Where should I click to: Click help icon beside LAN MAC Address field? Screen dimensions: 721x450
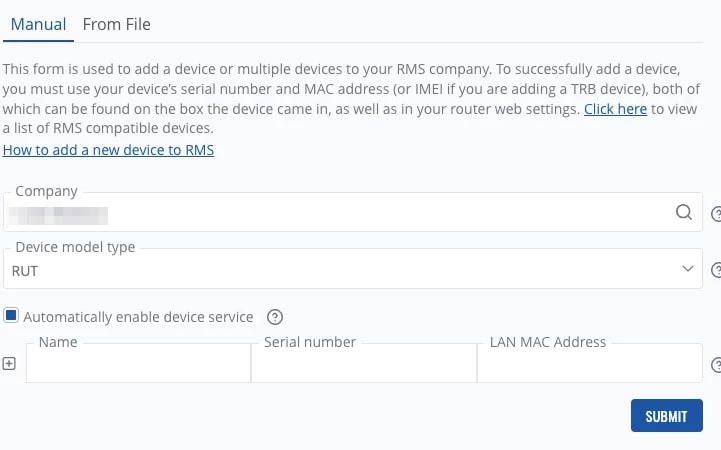coord(716,366)
